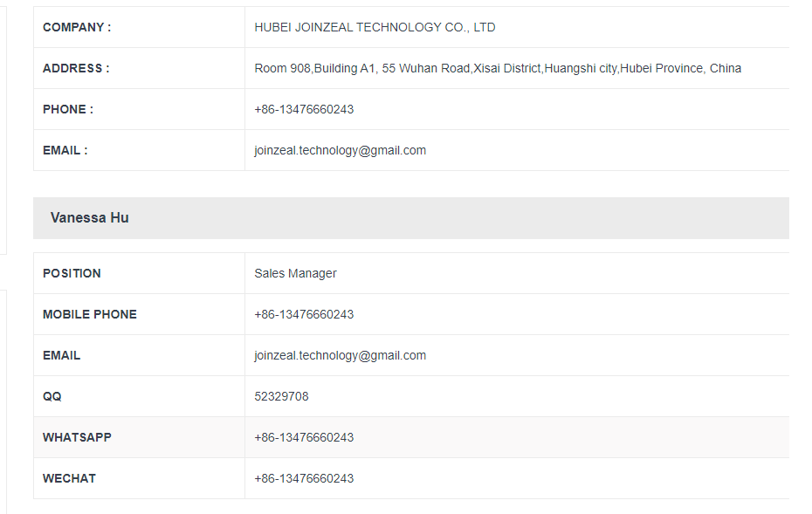
Task: Click the ADDRESS label cell
Action: (x=140, y=68)
